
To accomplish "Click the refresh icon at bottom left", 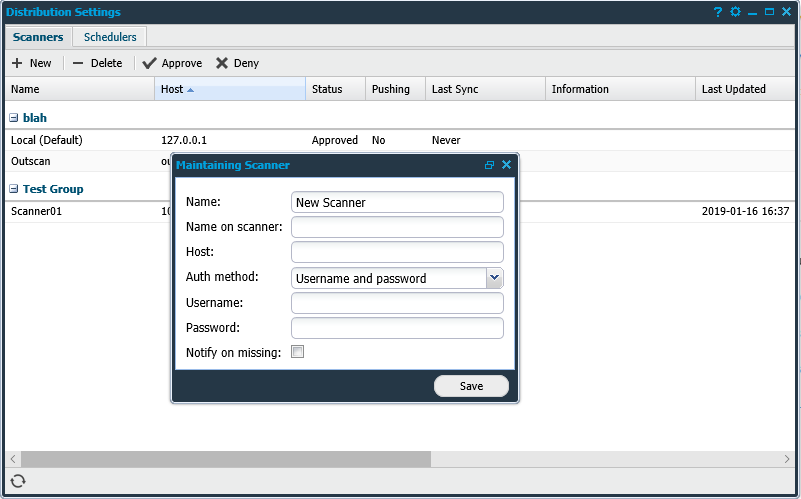I will [18, 481].
